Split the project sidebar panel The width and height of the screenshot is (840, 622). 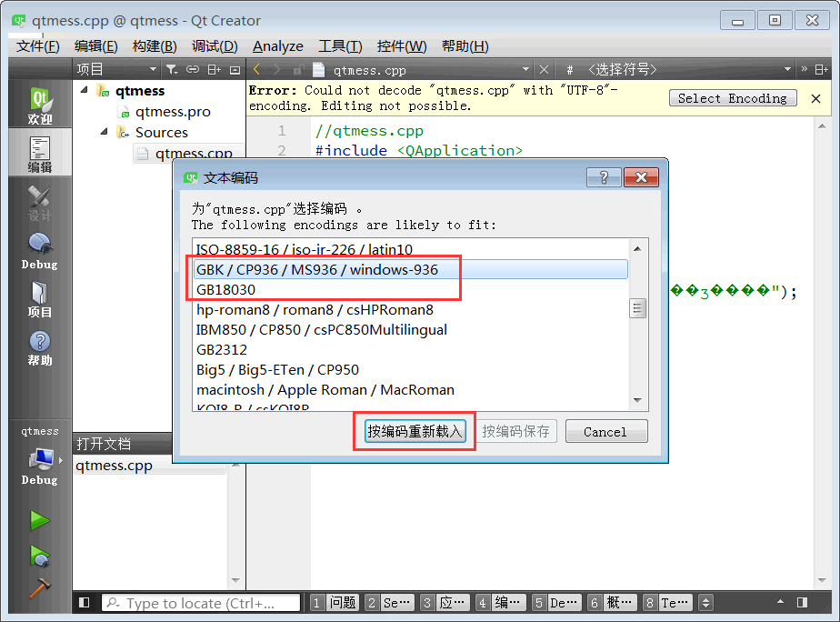(x=215, y=70)
